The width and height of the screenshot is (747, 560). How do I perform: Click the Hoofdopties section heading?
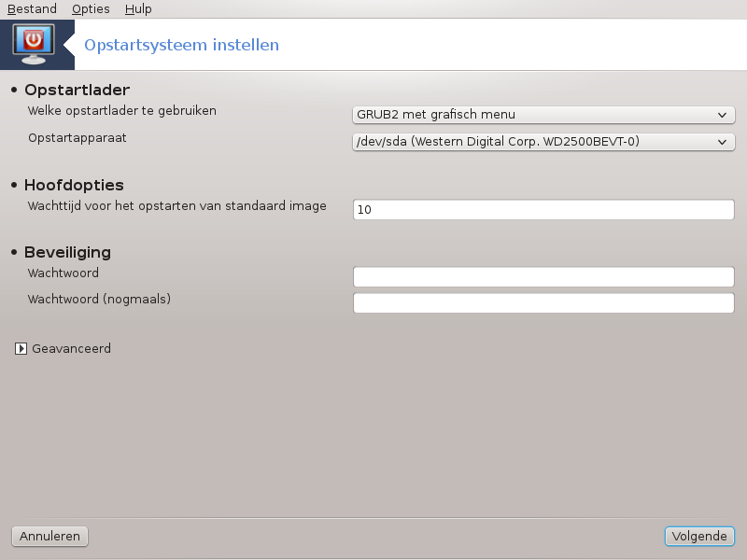pos(75,185)
